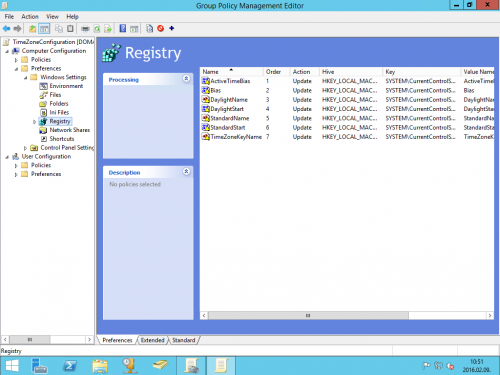This screenshot has width=500, height=375.
Task: Open PowerShell from taskbar
Action: [x=70, y=366]
